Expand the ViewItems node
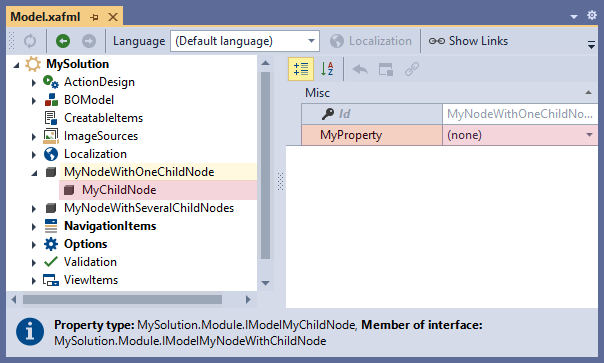The image size is (604, 363). pos(34,281)
